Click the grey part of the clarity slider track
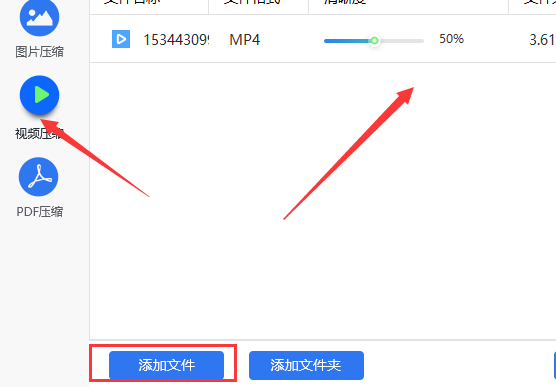556x387 pixels. coord(401,41)
